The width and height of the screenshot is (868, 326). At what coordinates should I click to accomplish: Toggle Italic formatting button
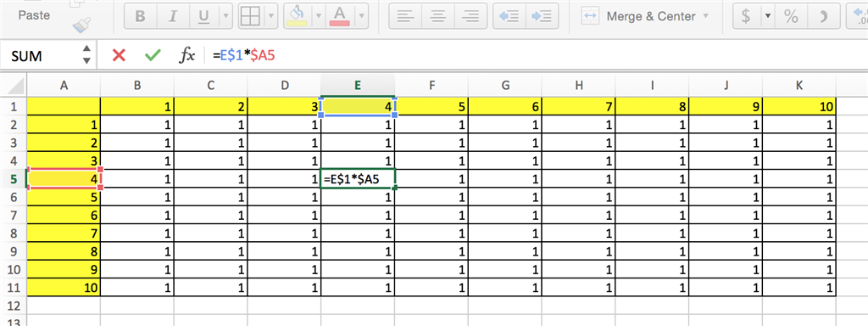click(172, 16)
